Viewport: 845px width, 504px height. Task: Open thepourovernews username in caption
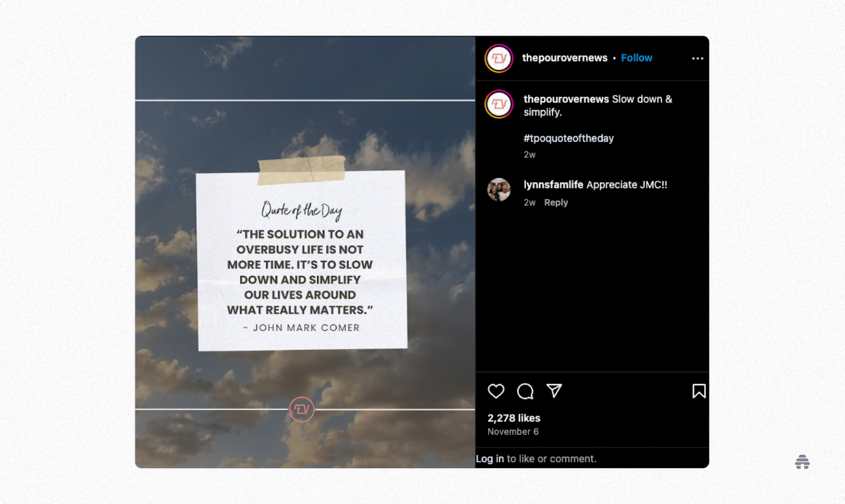[x=566, y=99]
